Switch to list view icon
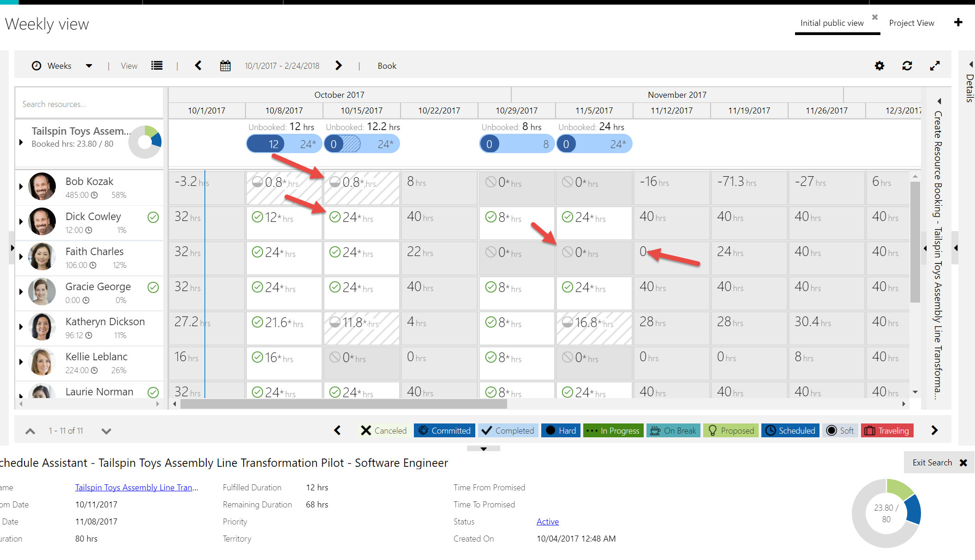This screenshot has width=975, height=560. point(157,66)
